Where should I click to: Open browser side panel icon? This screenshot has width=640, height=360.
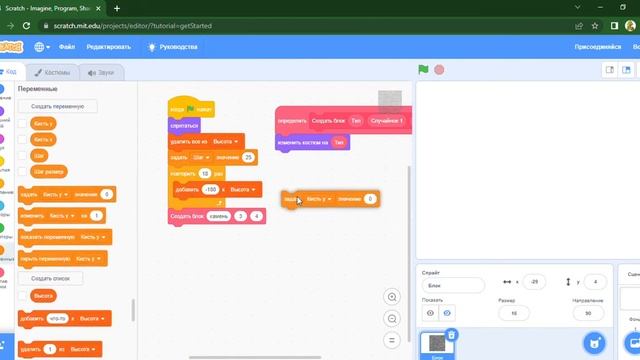coord(614,26)
